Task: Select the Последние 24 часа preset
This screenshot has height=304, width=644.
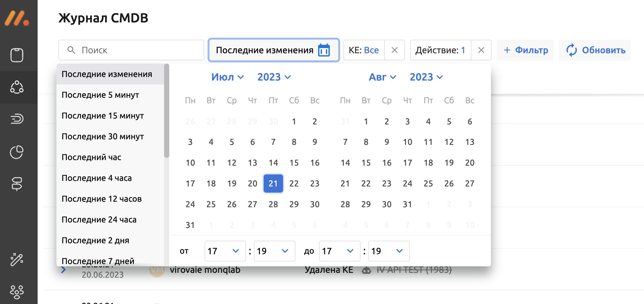Action: (110, 220)
